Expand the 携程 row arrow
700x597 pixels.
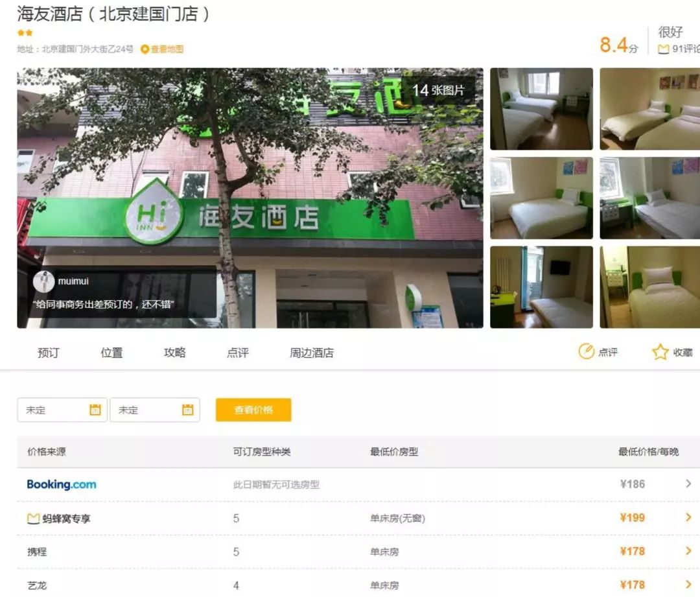coord(688,551)
